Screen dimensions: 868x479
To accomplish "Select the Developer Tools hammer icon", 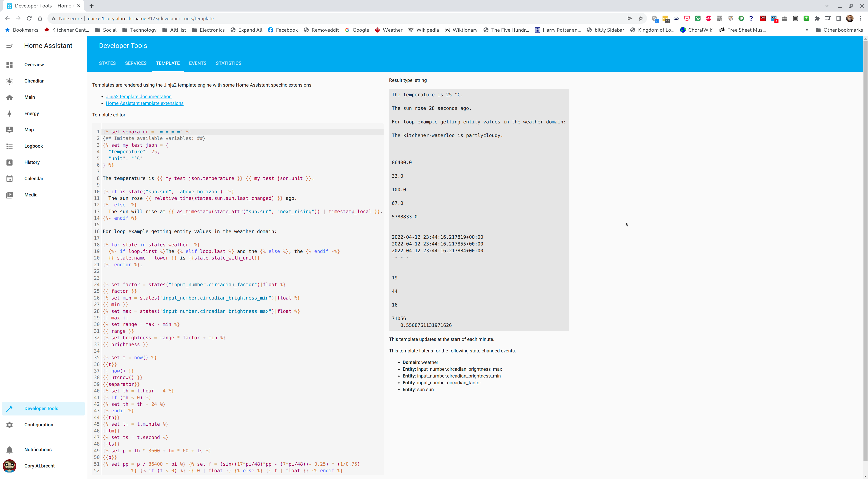I will tap(9, 408).
